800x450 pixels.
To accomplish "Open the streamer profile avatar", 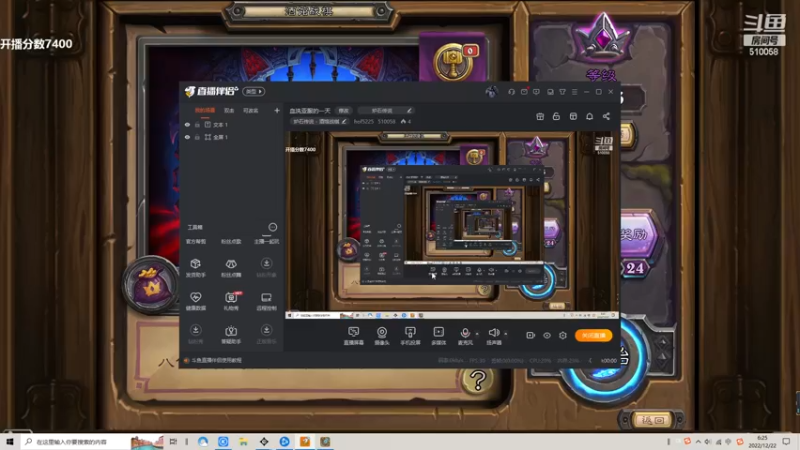I will pyautogui.click(x=491, y=91).
